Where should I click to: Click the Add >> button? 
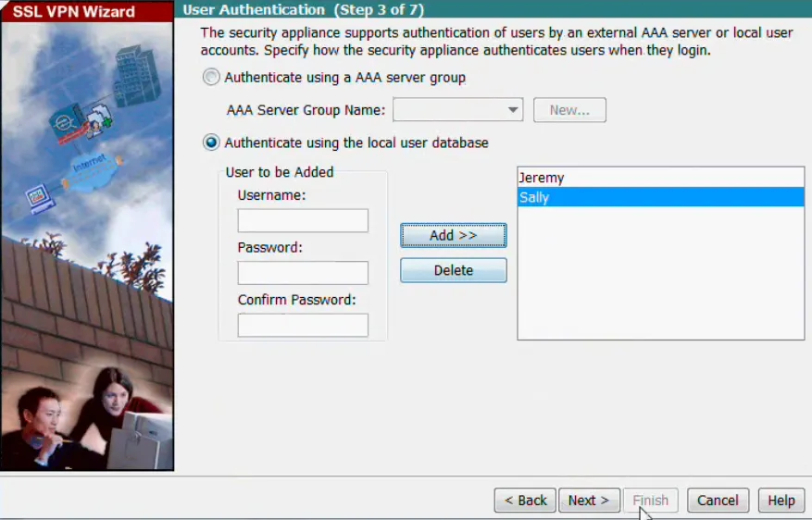(454, 235)
